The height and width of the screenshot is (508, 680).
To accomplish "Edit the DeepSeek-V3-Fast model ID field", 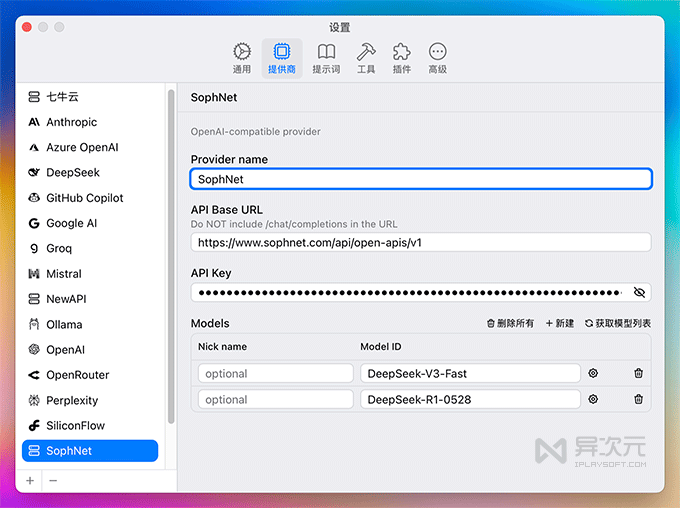I will pos(470,373).
